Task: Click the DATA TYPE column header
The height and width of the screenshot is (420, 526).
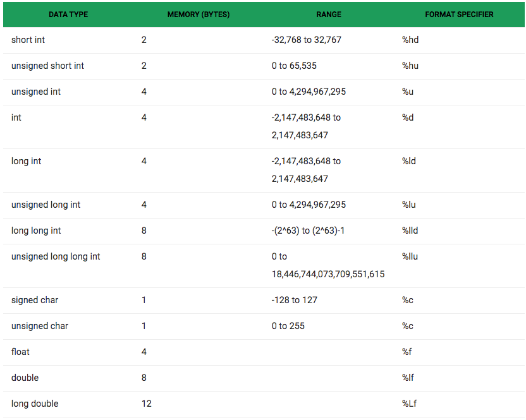Action: [x=68, y=15]
